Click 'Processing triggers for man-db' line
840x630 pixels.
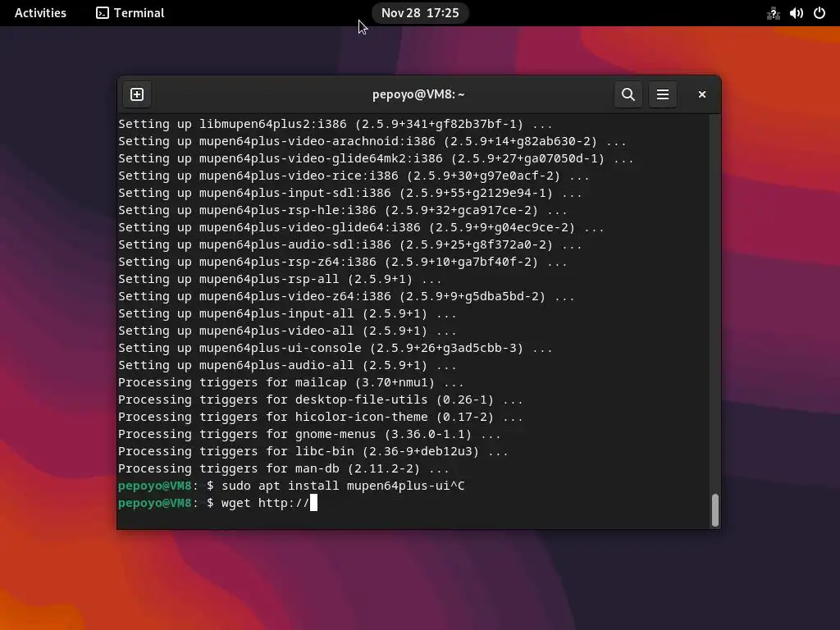point(283,468)
